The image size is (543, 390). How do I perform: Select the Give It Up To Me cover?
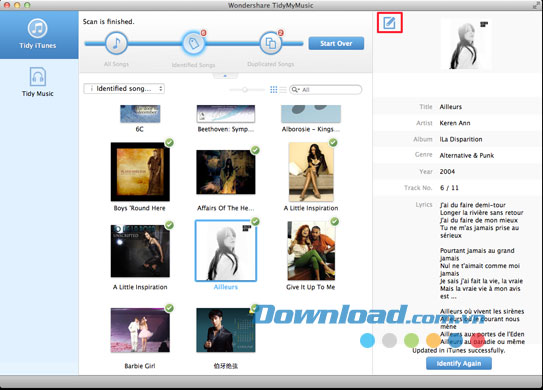(x=311, y=251)
